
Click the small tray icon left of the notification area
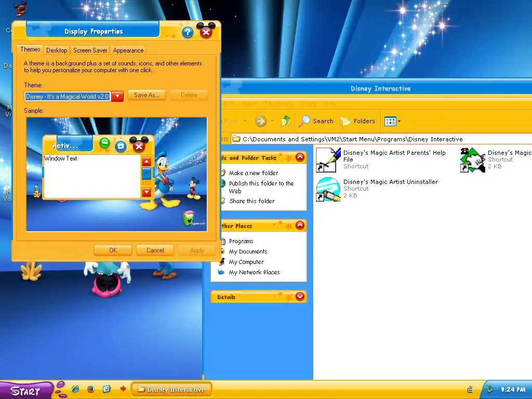470,390
